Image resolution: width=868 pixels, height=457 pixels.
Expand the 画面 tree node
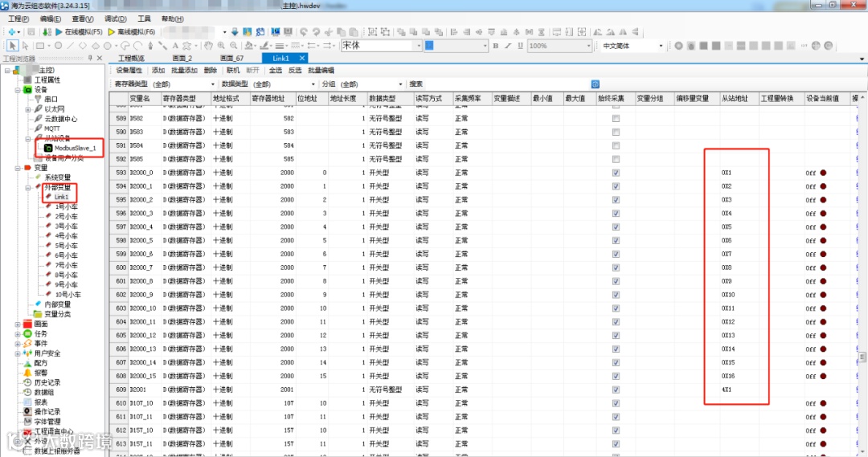[x=18, y=324]
